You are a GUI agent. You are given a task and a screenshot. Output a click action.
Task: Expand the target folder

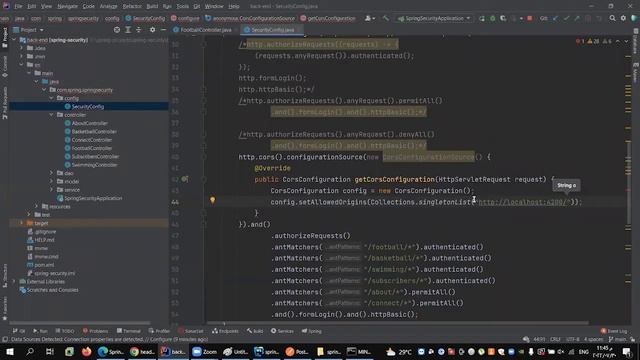[22, 223]
